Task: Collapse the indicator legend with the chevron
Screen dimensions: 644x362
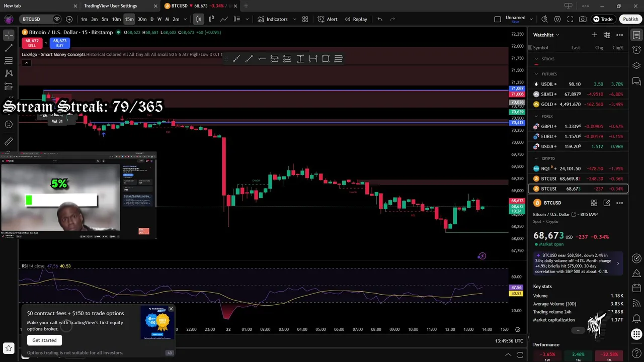Action: [x=26, y=63]
